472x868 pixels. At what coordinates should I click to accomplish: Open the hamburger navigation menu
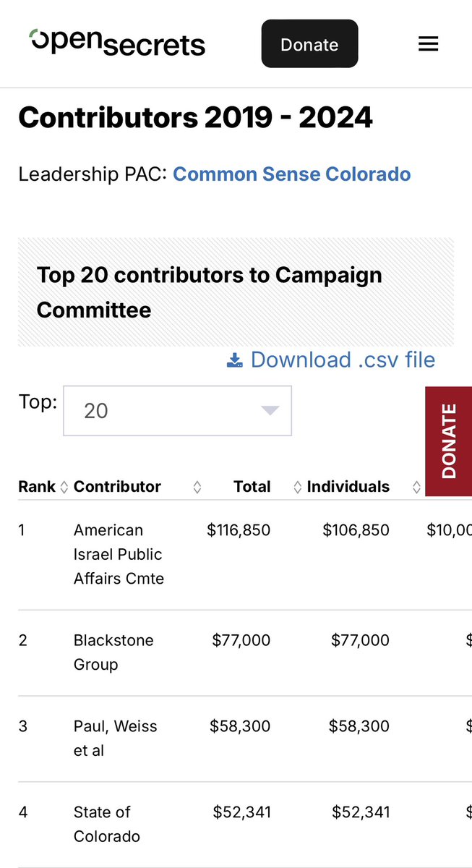click(x=429, y=44)
